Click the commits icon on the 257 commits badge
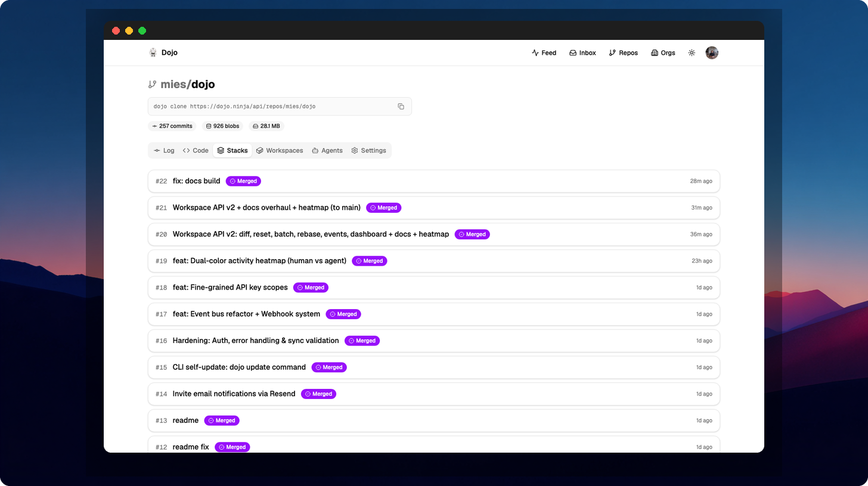 coord(155,126)
